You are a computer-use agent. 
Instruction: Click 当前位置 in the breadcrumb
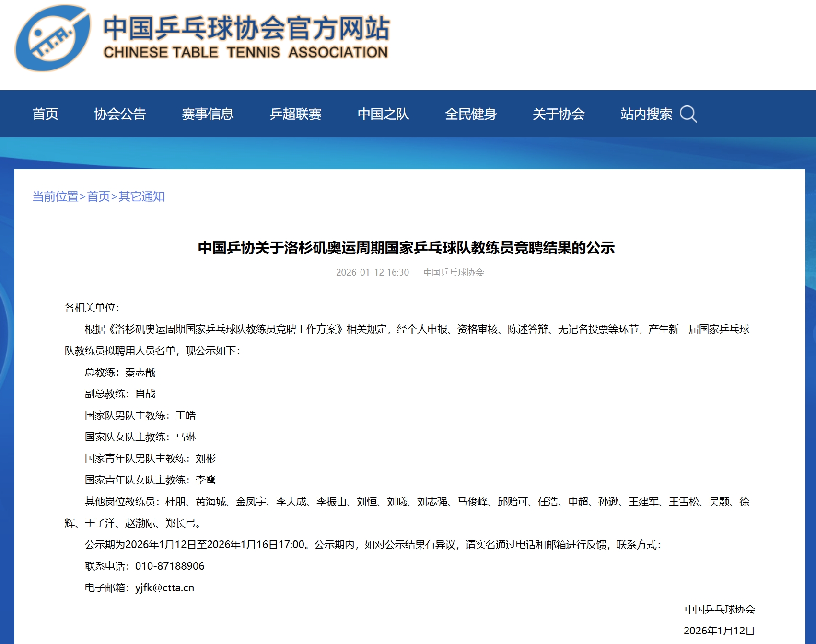click(55, 196)
